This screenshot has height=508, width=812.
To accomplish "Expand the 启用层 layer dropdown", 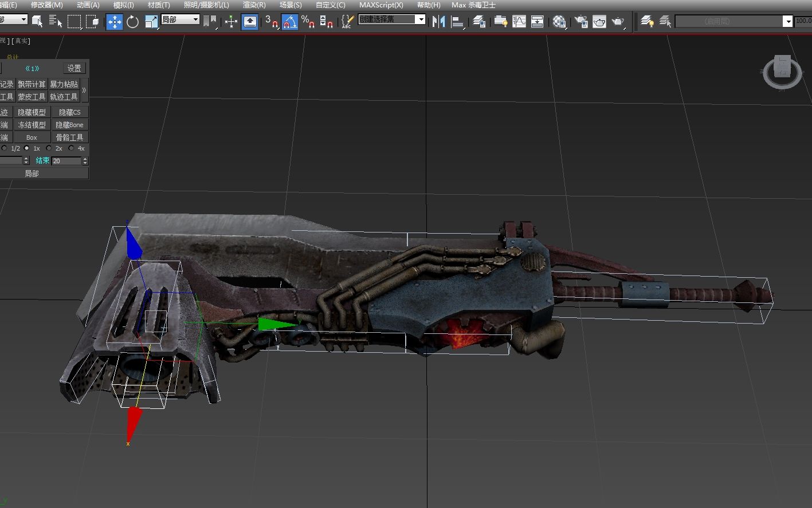I will 789,21.
